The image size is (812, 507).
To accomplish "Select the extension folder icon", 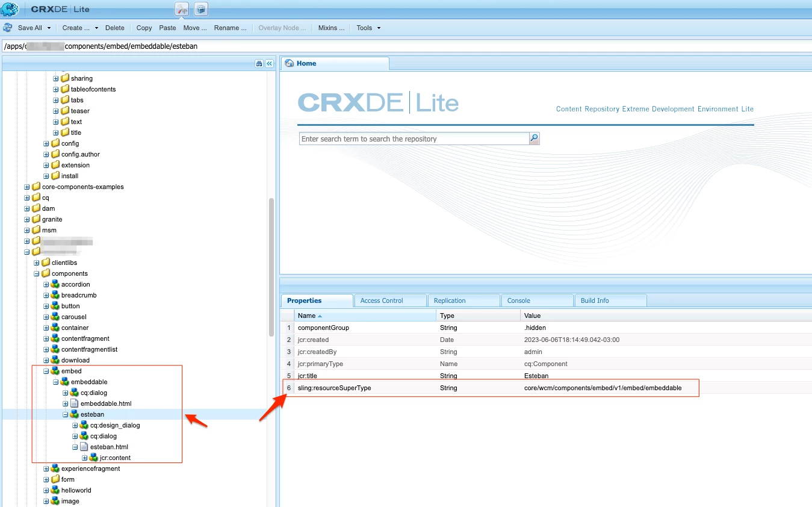I will pyautogui.click(x=55, y=165).
